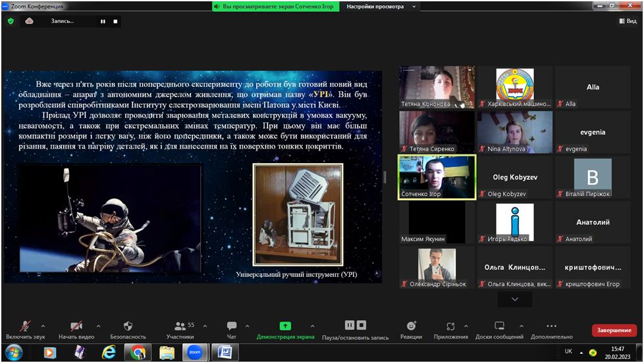
Task: Open Доски сообщений whiteboards
Action: coord(499,329)
